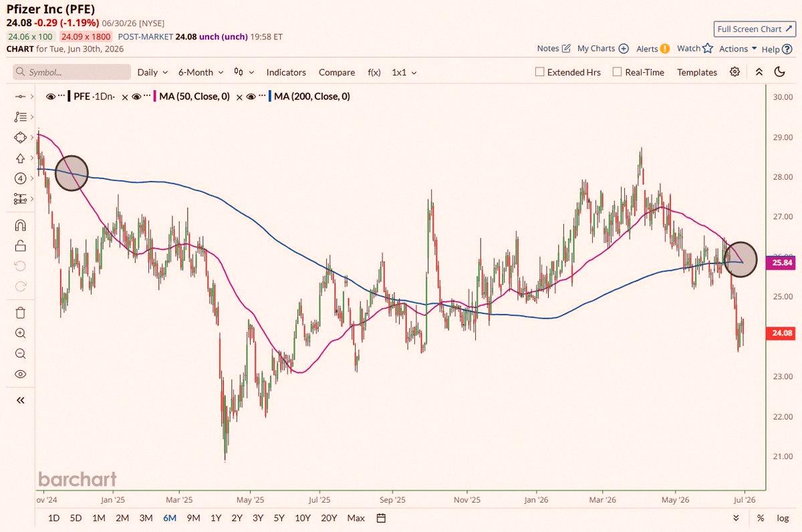Click the Compare button
This screenshot has height=532, width=802.
click(x=337, y=72)
